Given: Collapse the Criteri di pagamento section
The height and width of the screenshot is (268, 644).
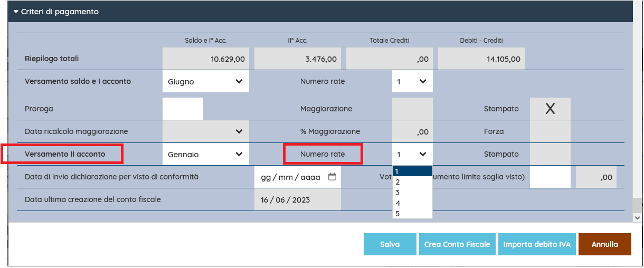Looking at the screenshot, I should click(16, 12).
